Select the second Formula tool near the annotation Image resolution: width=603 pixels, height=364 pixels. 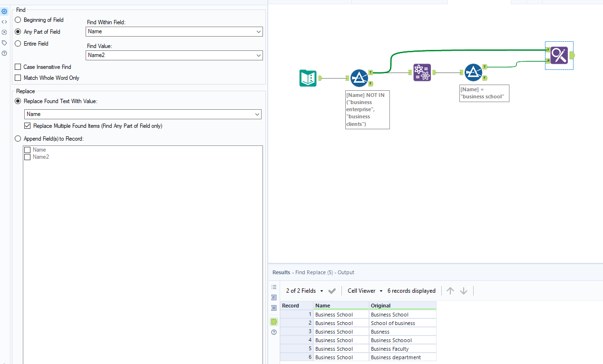474,72
